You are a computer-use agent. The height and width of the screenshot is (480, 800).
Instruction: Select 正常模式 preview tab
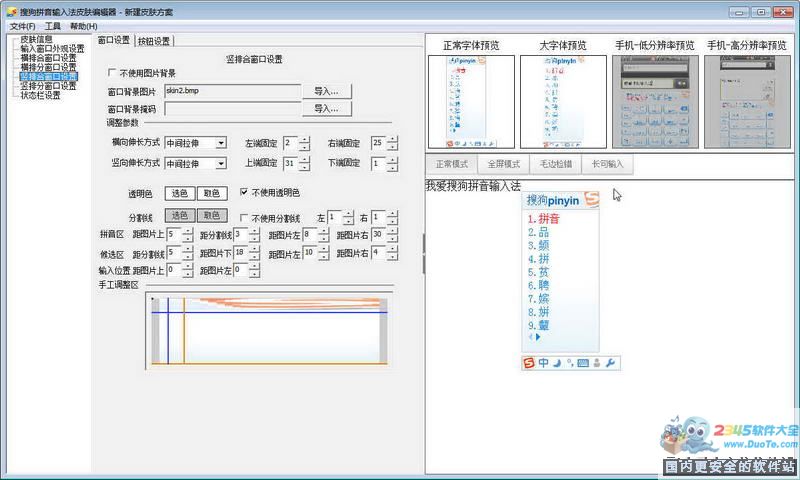(452, 164)
